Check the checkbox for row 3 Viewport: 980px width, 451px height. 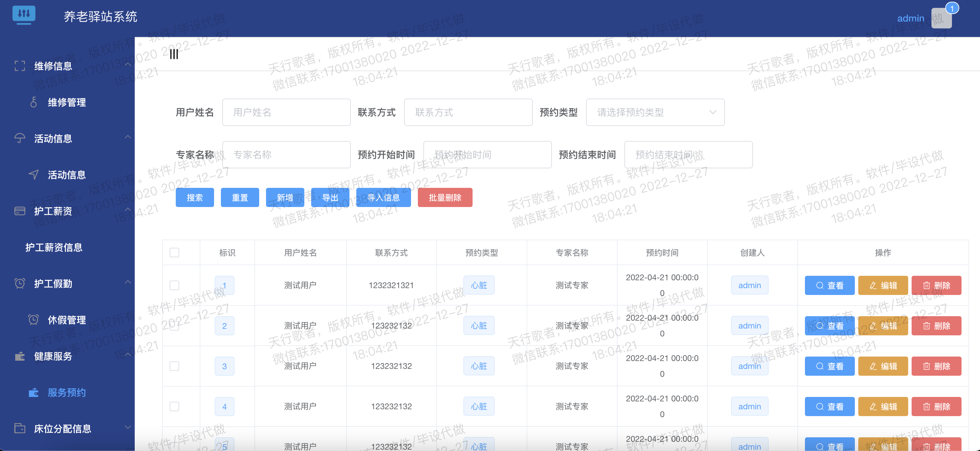tap(175, 366)
